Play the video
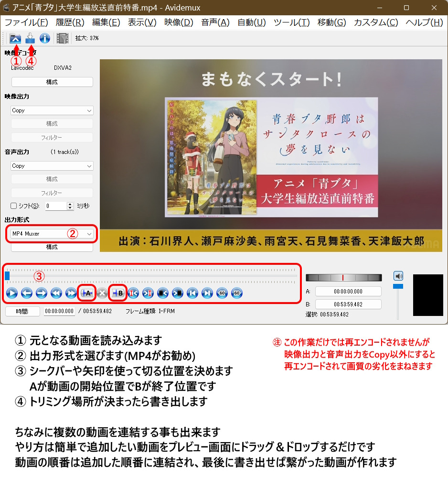The image size is (448, 478). [12, 293]
